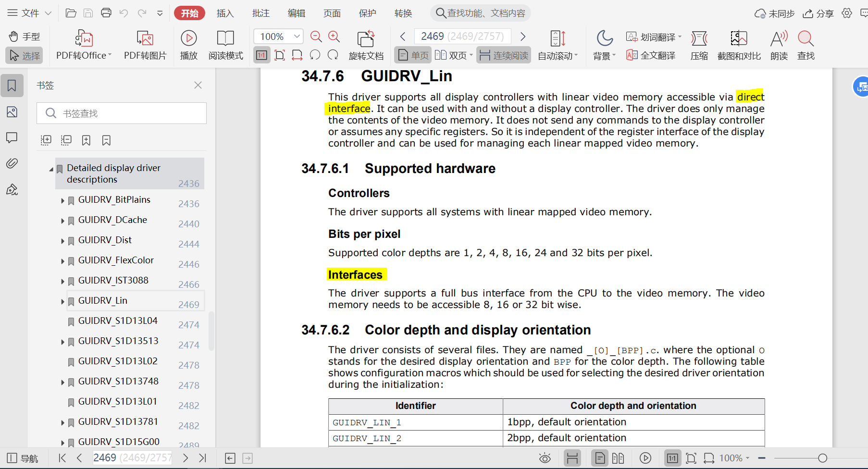Viewport: 868px width, 469px height.
Task: Open 双页 double page dropdown
Action: 454,55
